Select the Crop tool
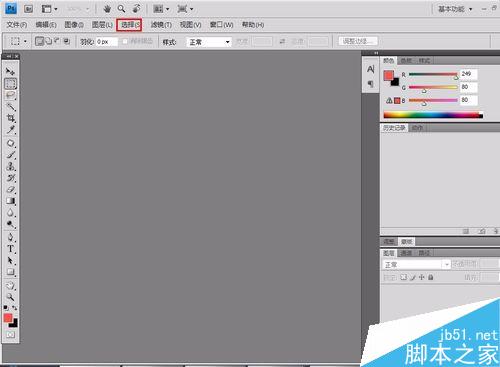 [x=10, y=118]
